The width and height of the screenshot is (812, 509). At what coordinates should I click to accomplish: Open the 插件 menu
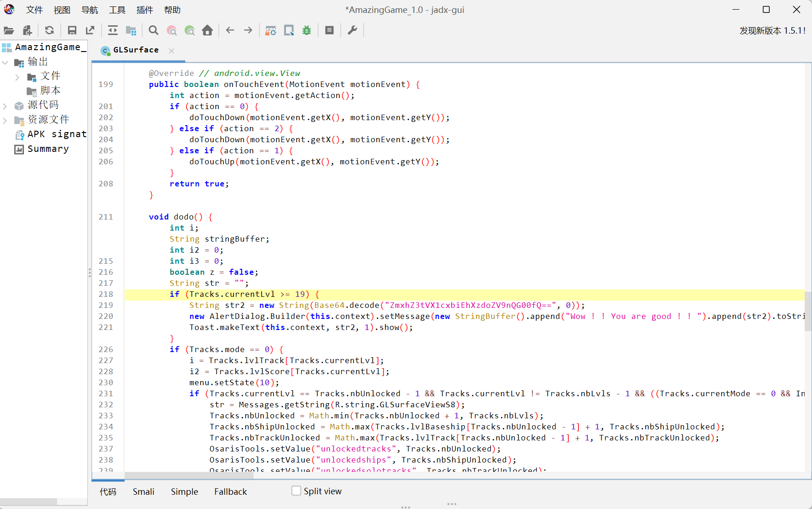coord(145,10)
